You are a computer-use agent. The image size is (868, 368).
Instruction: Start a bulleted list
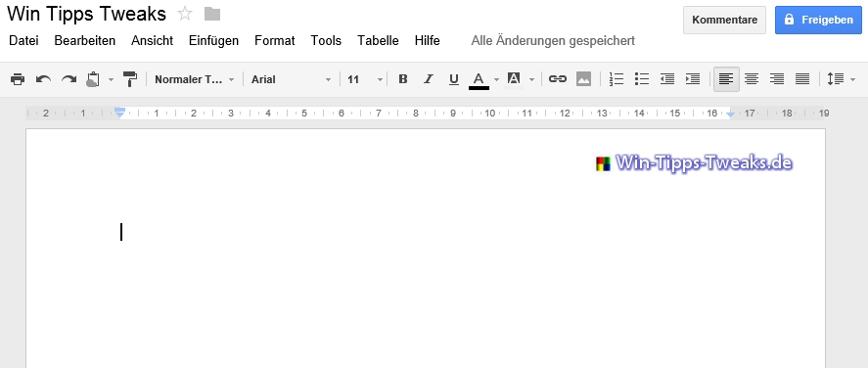tap(642, 79)
